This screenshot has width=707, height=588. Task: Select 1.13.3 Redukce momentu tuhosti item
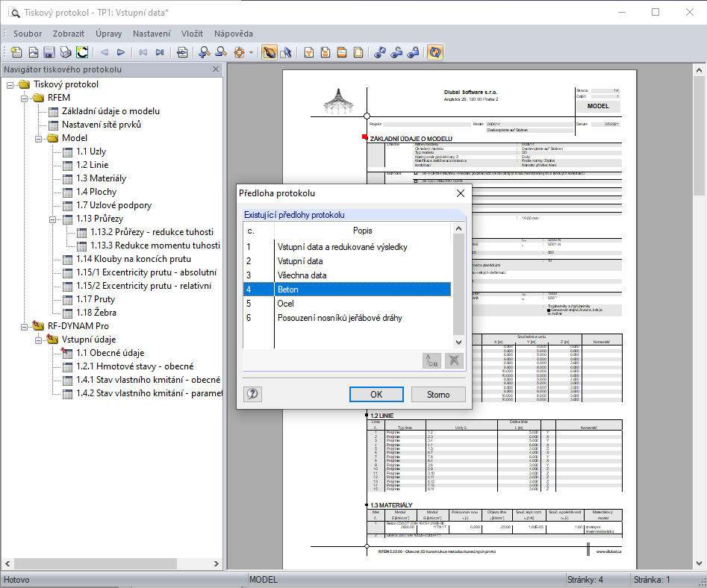click(155, 245)
